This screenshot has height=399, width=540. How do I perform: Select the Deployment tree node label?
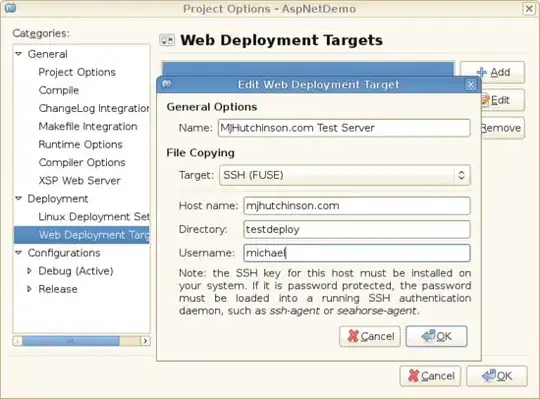click(x=58, y=199)
